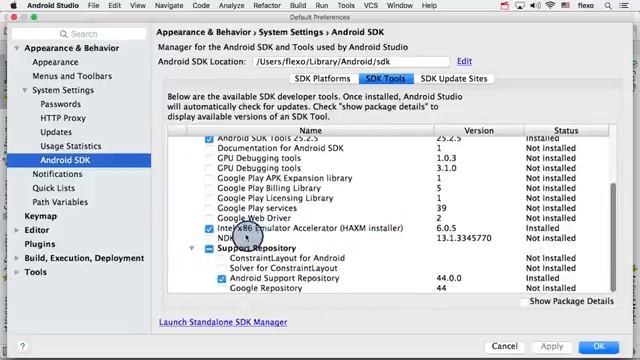Check Google Play Billing Library checkbox
Screen dimensions: 640x360
click(x=209, y=188)
